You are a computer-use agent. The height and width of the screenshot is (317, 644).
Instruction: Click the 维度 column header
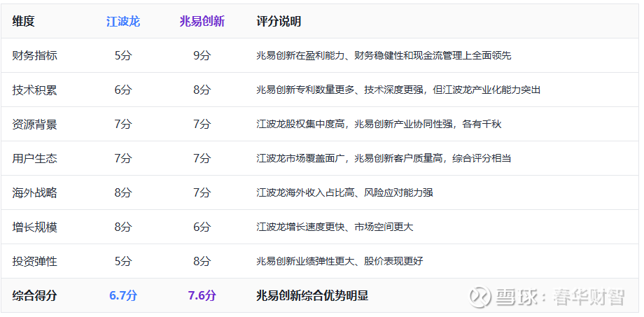[x=23, y=22]
